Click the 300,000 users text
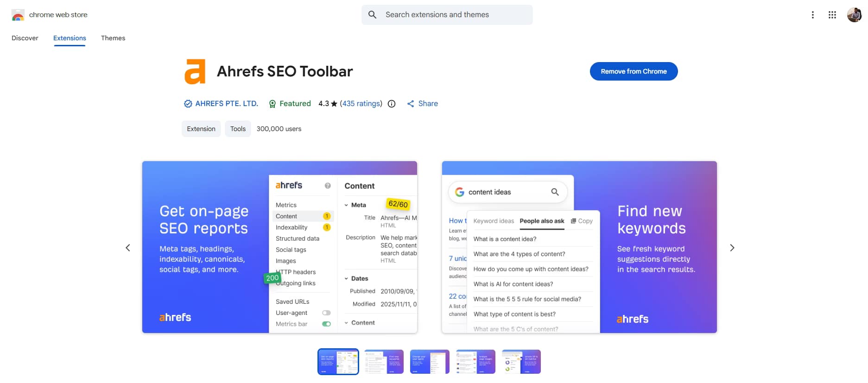 [x=279, y=129]
